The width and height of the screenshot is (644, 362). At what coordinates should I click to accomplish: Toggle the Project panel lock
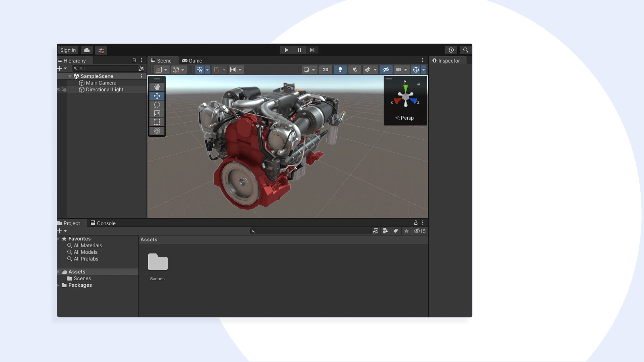pyautogui.click(x=416, y=223)
